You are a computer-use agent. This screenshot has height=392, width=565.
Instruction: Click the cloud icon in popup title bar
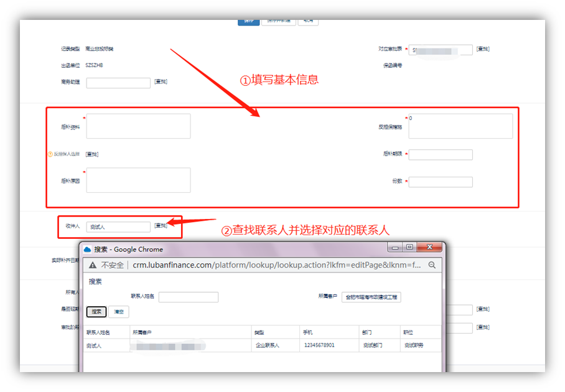pos(87,250)
